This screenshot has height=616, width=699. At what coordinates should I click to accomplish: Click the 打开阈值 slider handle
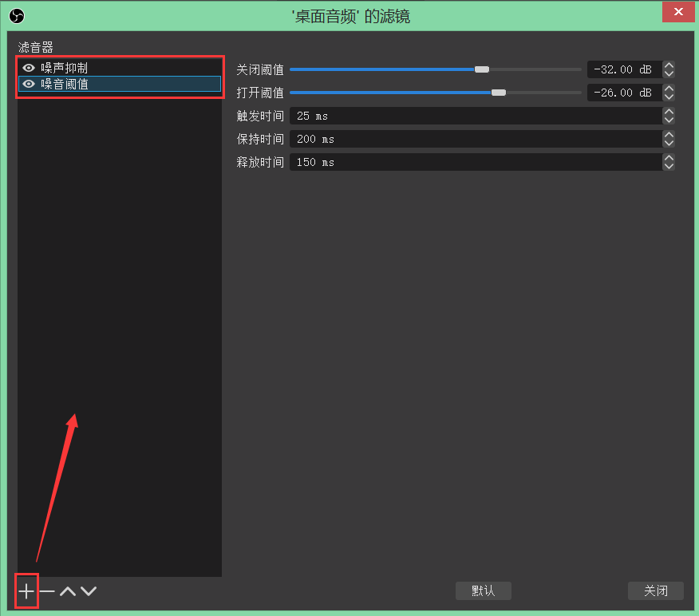(499, 93)
